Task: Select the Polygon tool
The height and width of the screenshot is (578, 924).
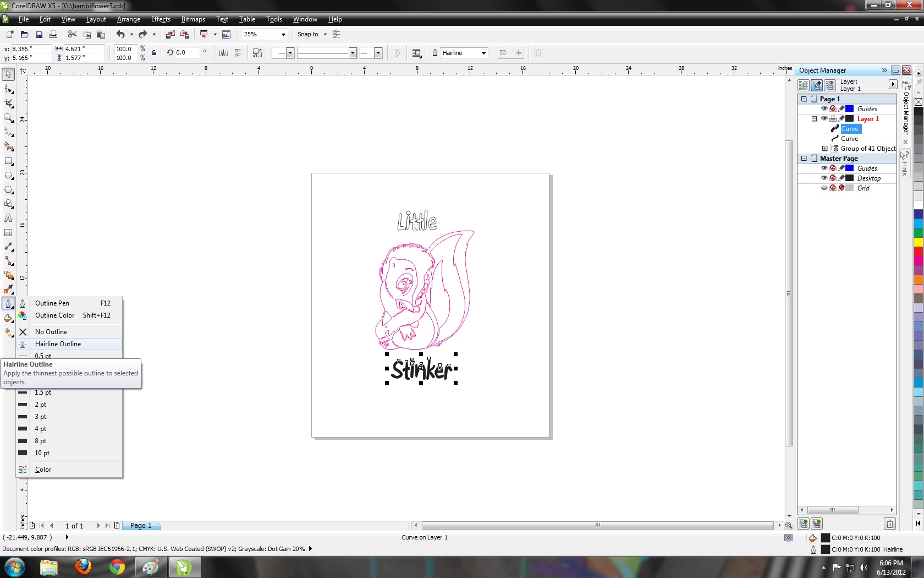Action: click(8, 190)
